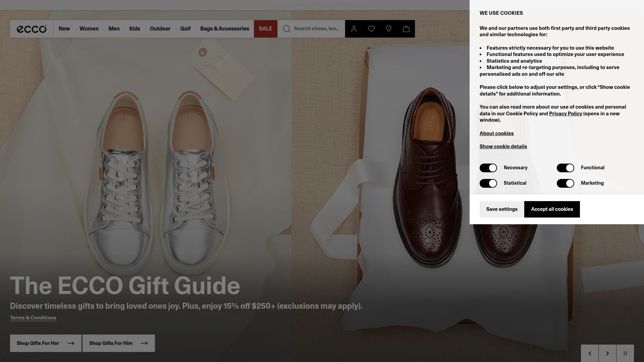
Task: Pause the hero carousel
Action: (x=625, y=353)
